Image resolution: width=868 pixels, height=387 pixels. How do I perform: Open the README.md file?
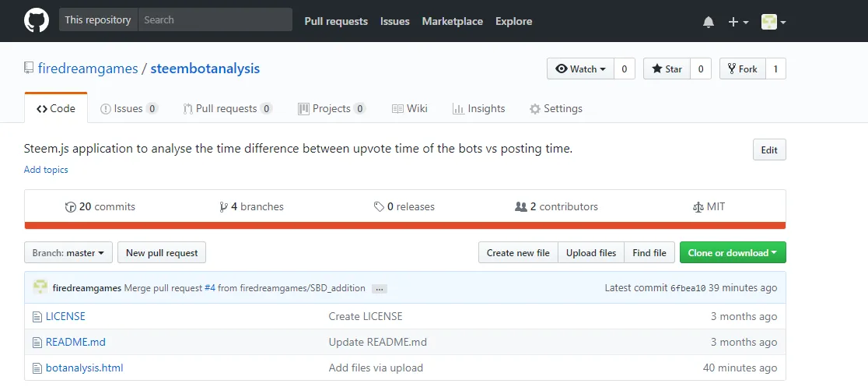75,342
